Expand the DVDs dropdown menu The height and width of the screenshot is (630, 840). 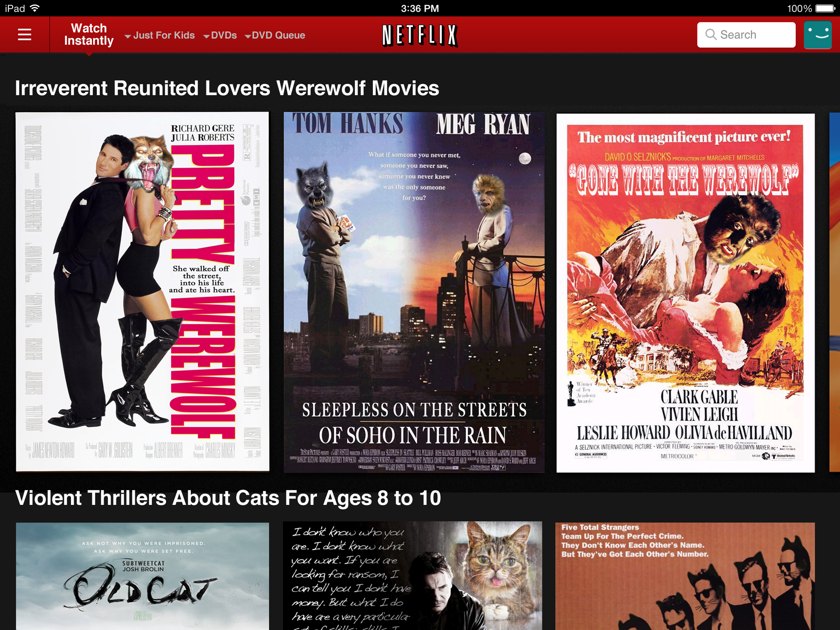220,35
